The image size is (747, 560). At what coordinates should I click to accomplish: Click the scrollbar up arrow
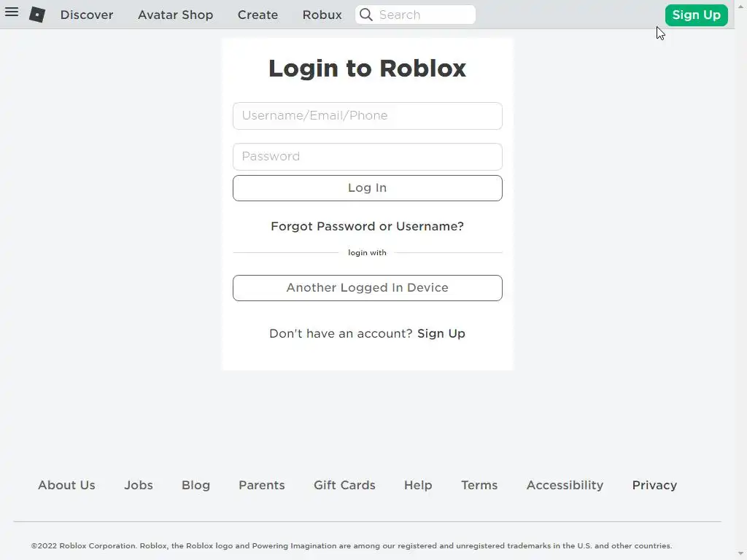pos(741,6)
